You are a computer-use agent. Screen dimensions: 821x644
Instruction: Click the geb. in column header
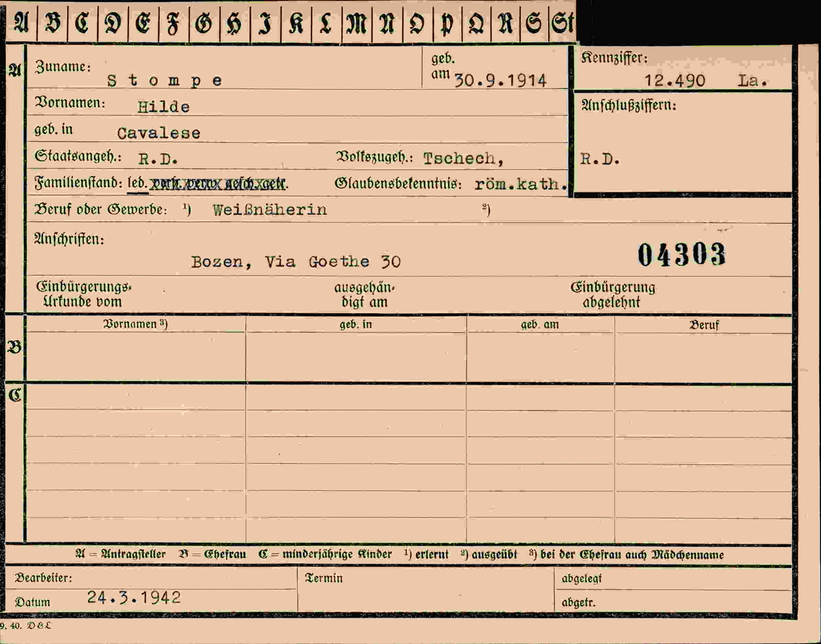click(356, 325)
